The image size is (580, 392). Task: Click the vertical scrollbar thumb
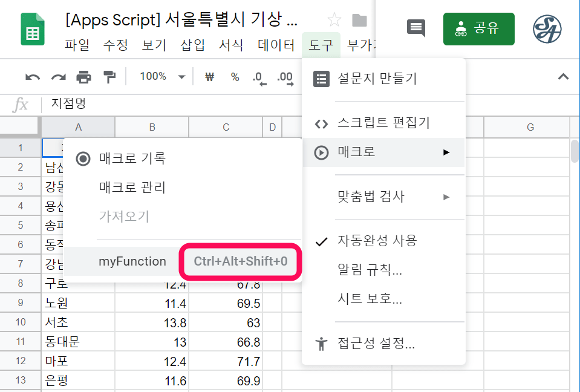coord(574,152)
